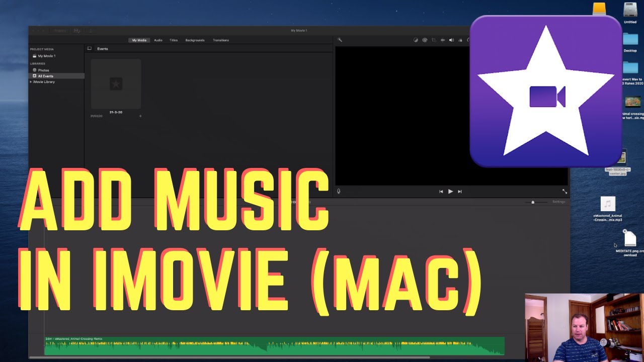This screenshot has height=362, width=644.
Task: Click the Events header label
Action: pos(103,49)
